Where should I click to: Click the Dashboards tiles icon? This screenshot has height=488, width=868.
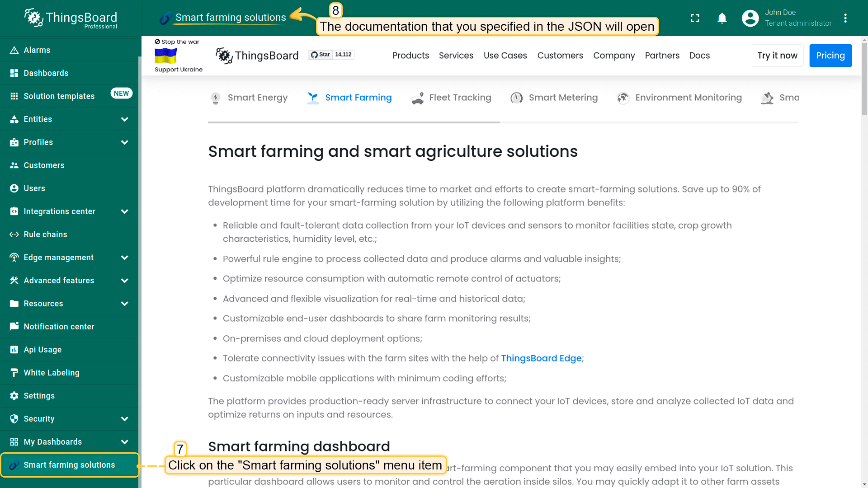pyautogui.click(x=14, y=73)
